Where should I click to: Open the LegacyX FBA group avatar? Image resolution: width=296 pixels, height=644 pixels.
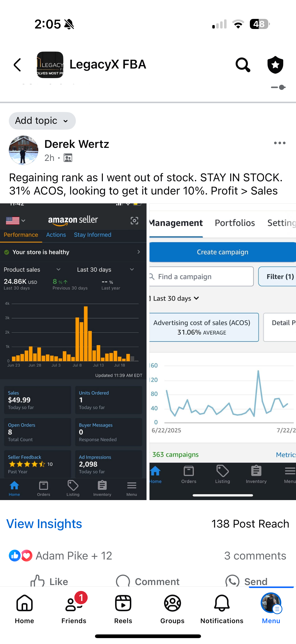tap(50, 65)
